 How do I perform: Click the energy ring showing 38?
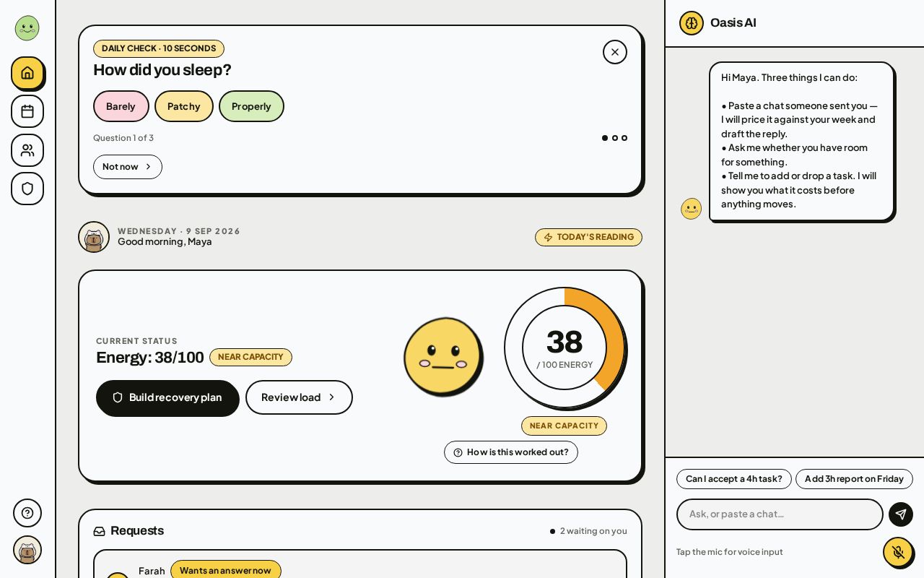pos(565,348)
